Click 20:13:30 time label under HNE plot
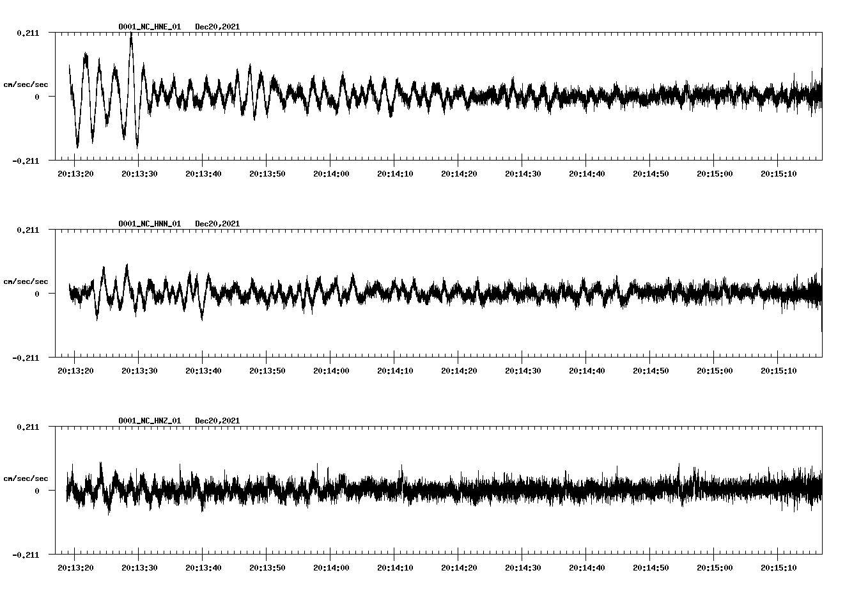868x591 pixels. pyautogui.click(x=139, y=174)
